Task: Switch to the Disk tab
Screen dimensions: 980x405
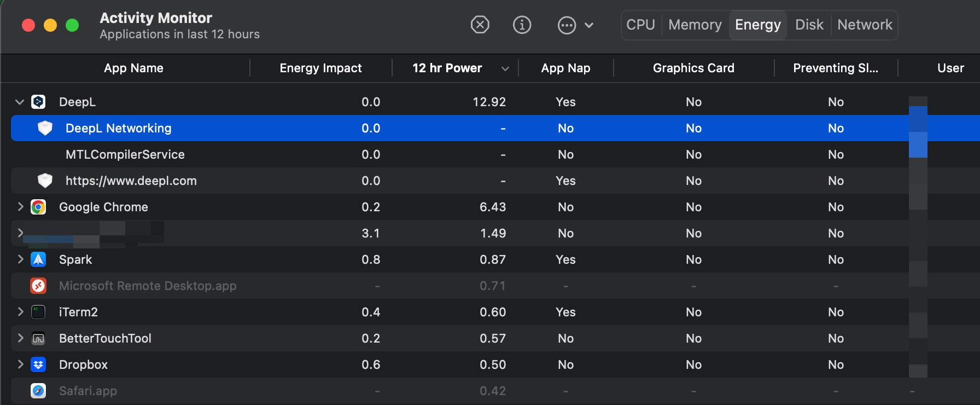Action: coord(809,25)
